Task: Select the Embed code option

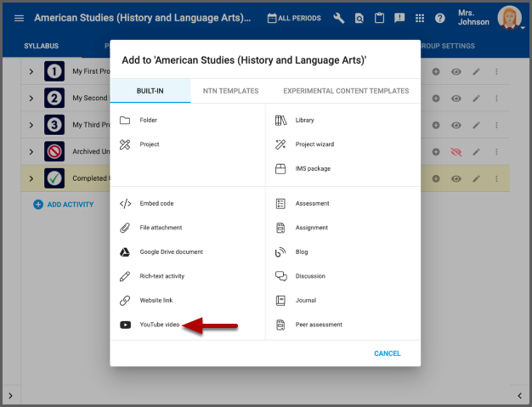Action: [156, 204]
